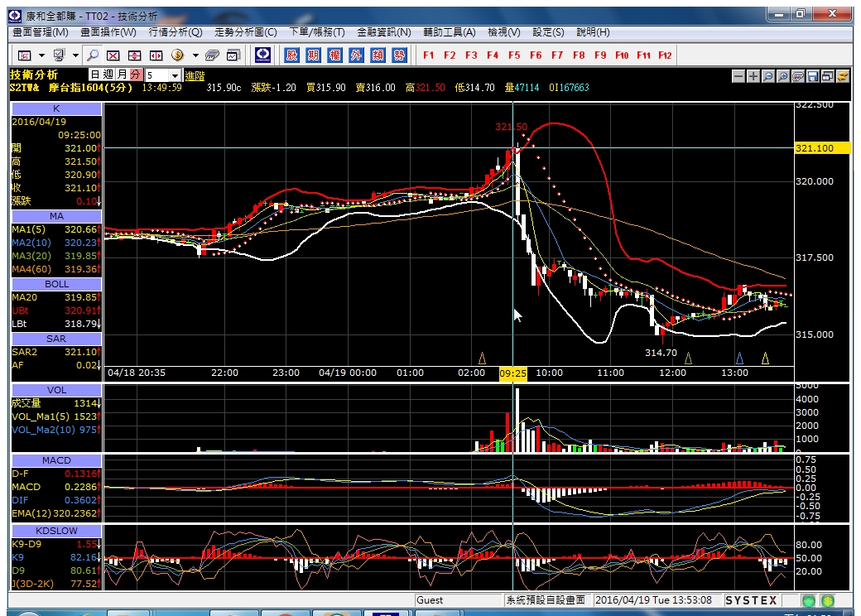Switch chart period to 月 (monthly)

click(122, 75)
